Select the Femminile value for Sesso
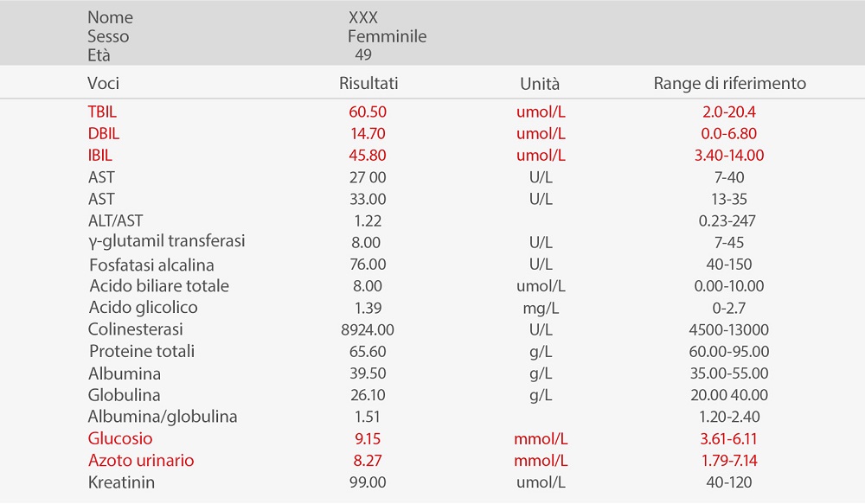 [387, 36]
